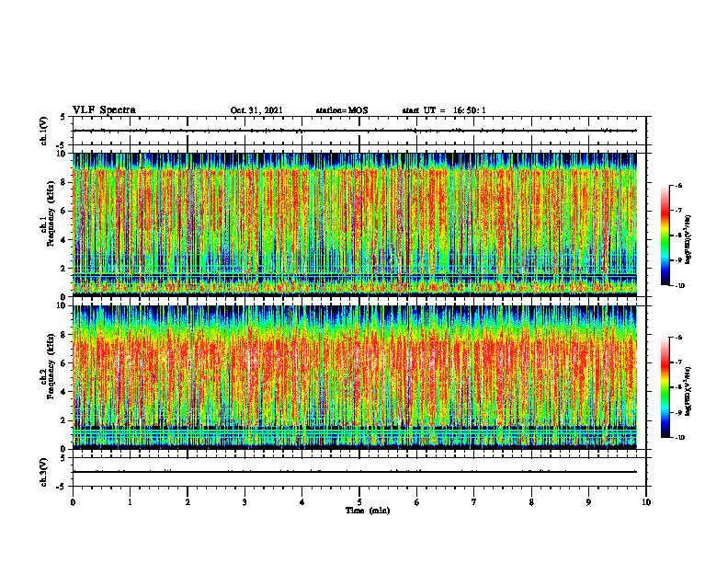Select the date text "Oct. 31, 2021"
This screenshot has height=563, width=728.
click(256, 110)
